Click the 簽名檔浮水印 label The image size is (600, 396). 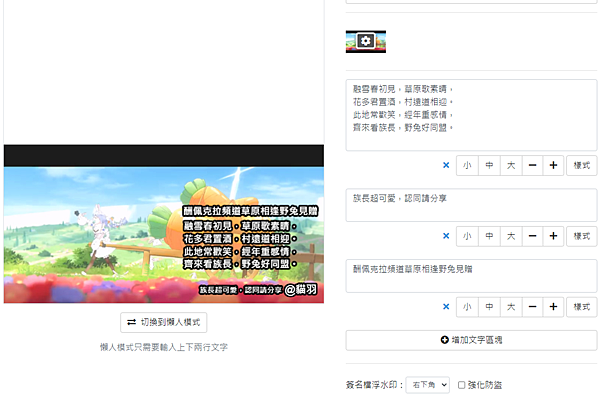(374, 385)
